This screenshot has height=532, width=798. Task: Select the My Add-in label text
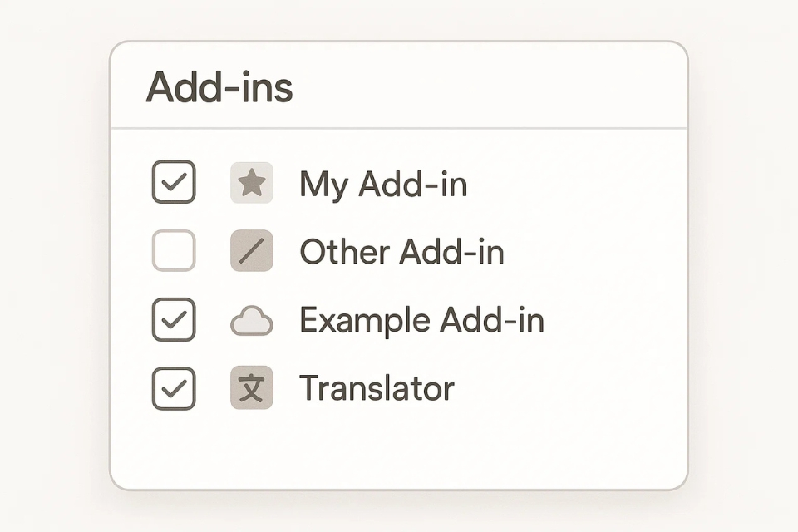pos(383,184)
